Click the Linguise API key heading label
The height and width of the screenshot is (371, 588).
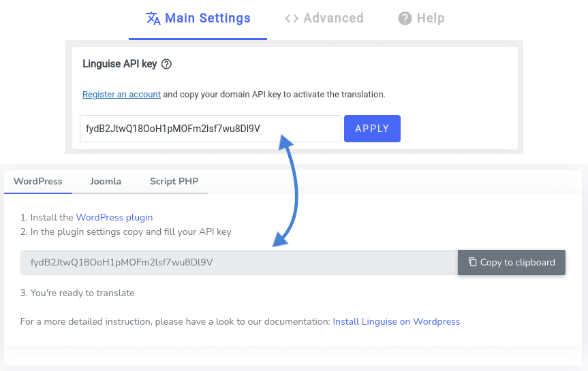point(120,64)
